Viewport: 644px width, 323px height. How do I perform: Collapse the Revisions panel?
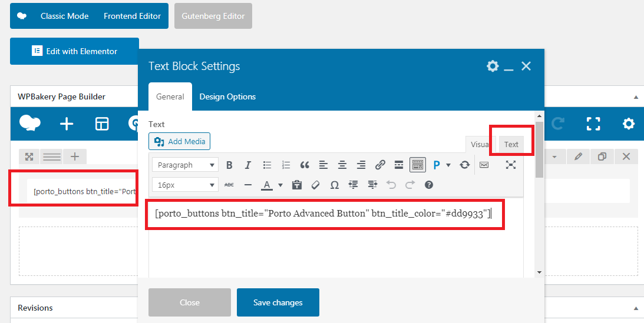pyautogui.click(x=636, y=308)
